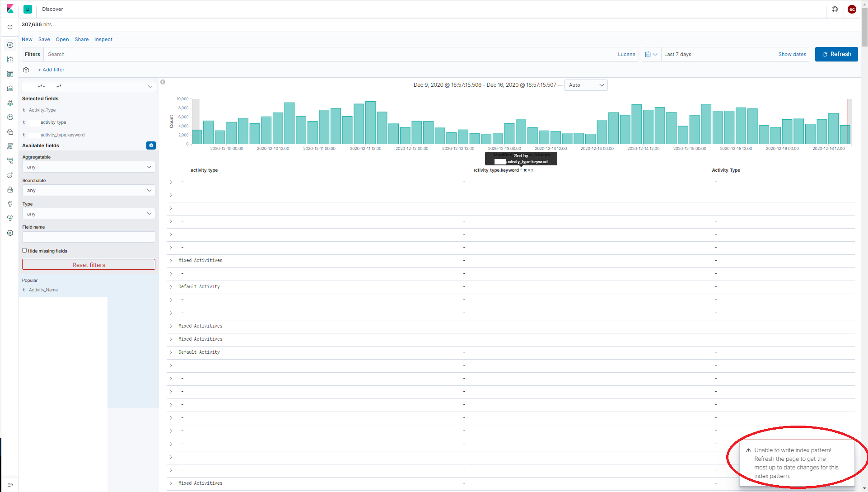Click the Field name input box
The width and height of the screenshot is (868, 492).
pos(89,237)
